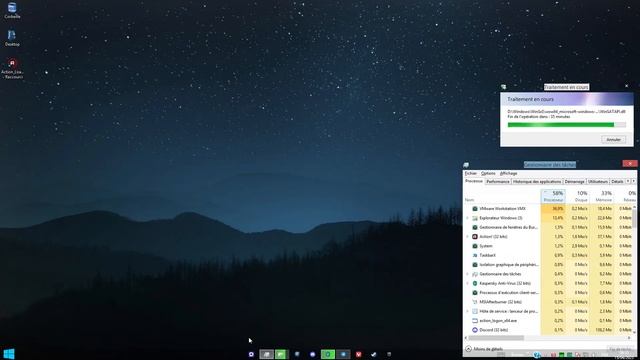Screen dimensions: 640x360
Task: Click the Kaspersky Anti-Virus process icon
Action: (x=475, y=283)
